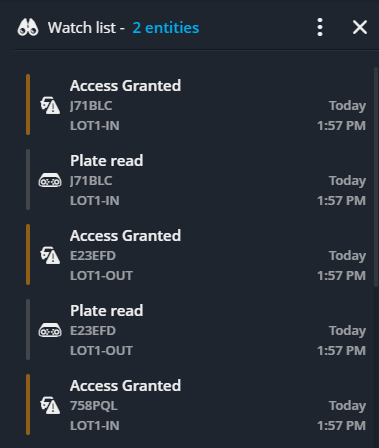This screenshot has height=448, width=379.
Task: Select the E23EFD Access Granted event title
Action: click(x=125, y=236)
